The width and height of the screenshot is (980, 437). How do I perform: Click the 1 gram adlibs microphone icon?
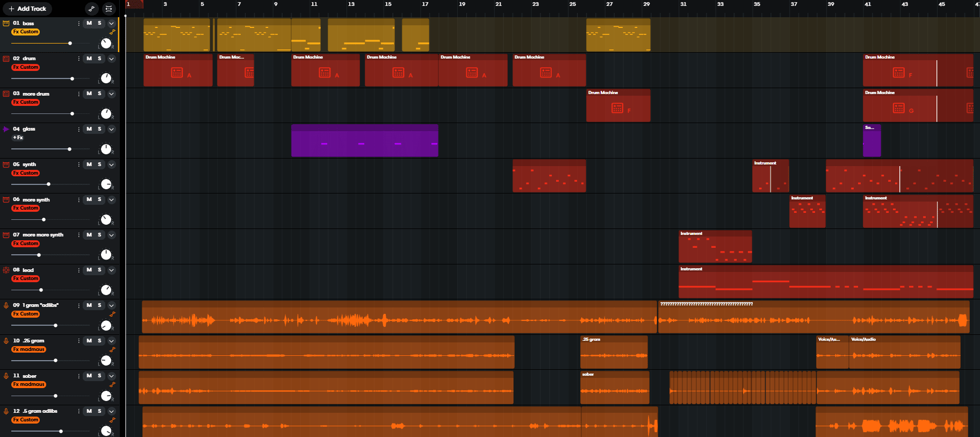pos(6,305)
